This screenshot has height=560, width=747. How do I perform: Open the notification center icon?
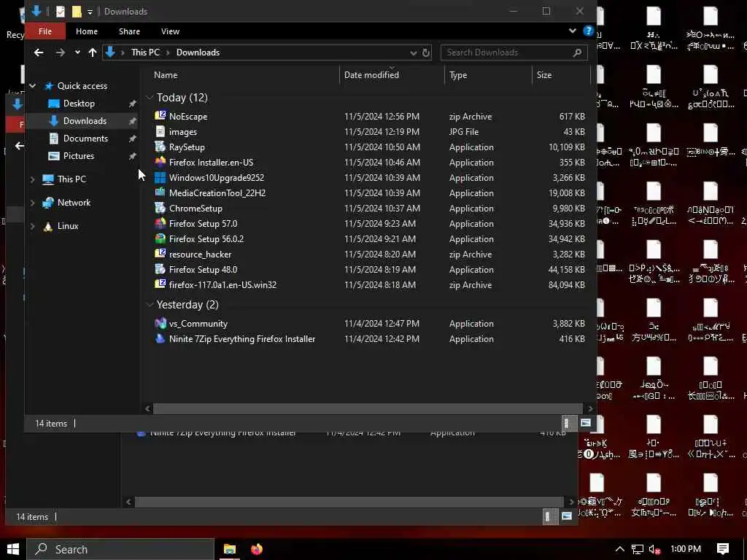coord(723,549)
